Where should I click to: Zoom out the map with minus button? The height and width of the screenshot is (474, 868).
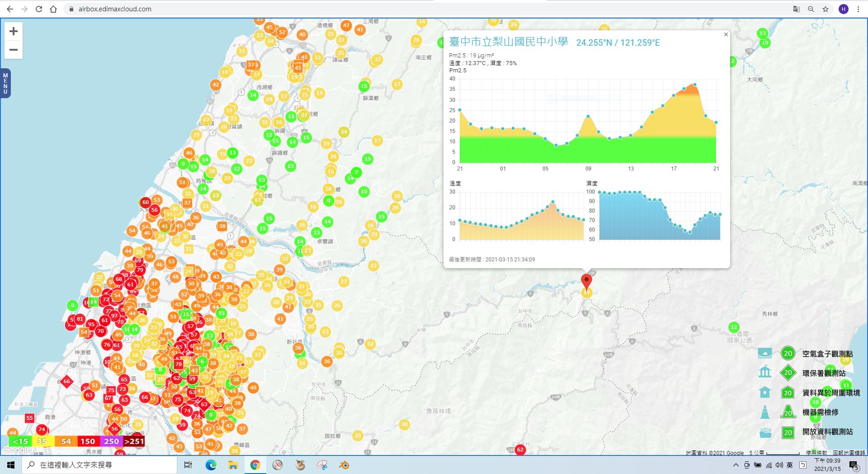pos(14,50)
